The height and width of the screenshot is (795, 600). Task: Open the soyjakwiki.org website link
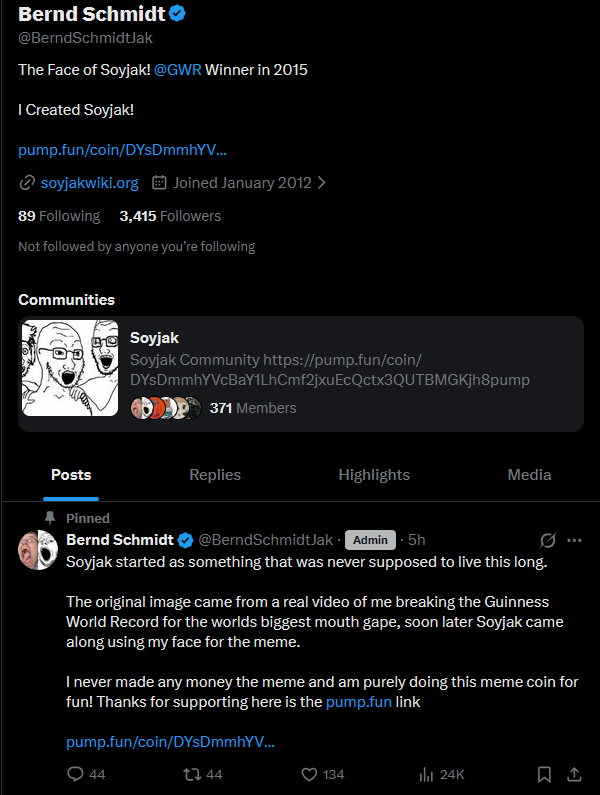89,183
